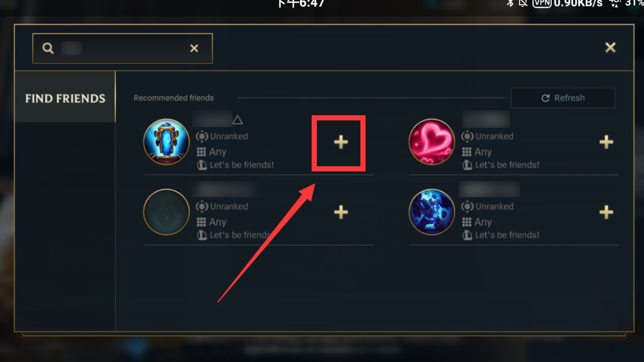Image resolution: width=644 pixels, height=362 pixels.
Task: Open the blue mirror avatar profile
Action: [166, 142]
